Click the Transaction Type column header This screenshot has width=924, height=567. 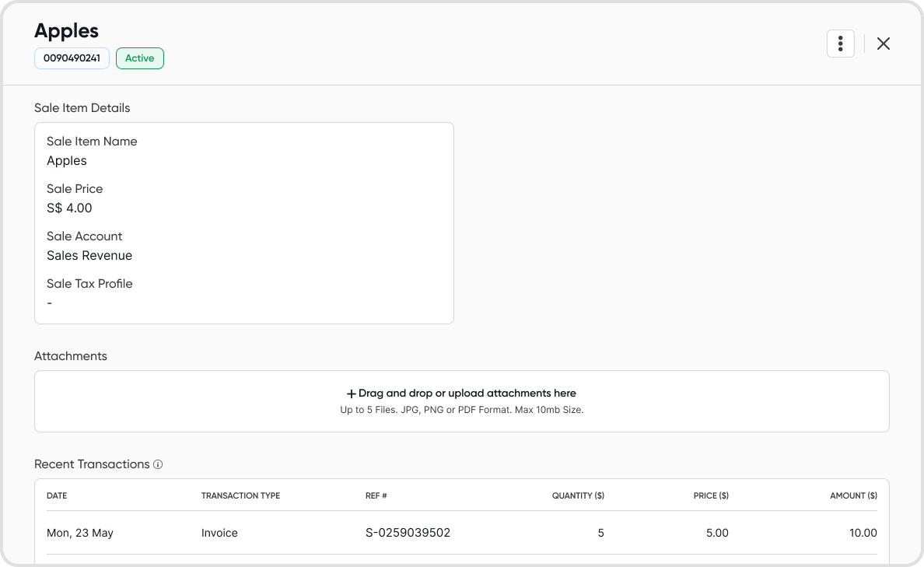(240, 495)
